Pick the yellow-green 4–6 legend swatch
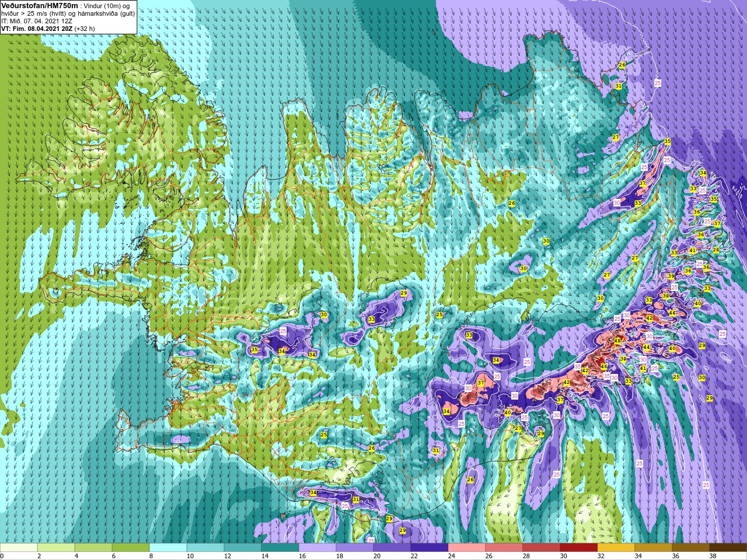 [x=93, y=548]
